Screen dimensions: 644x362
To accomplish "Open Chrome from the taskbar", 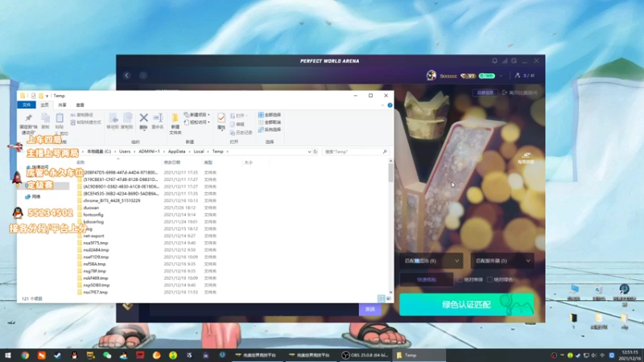I will tap(25, 356).
